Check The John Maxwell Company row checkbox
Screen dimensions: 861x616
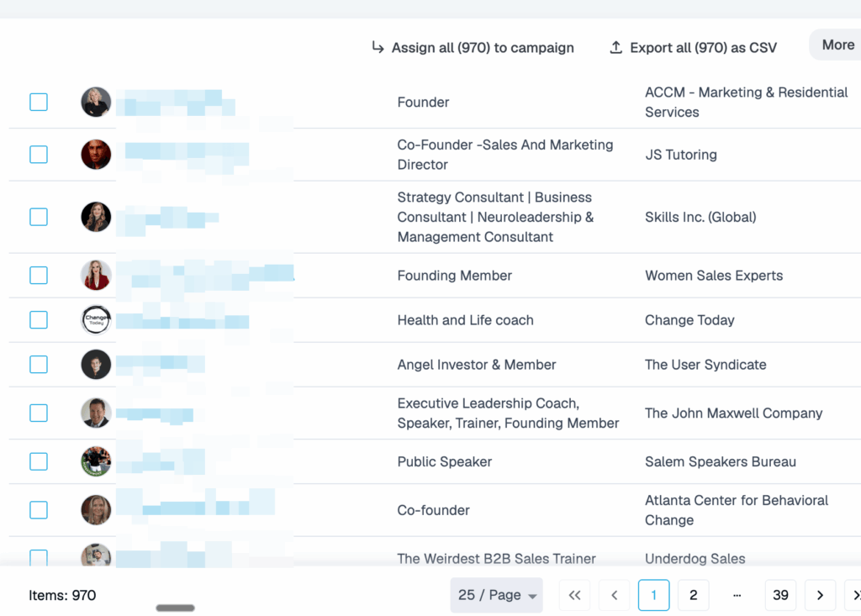click(39, 413)
